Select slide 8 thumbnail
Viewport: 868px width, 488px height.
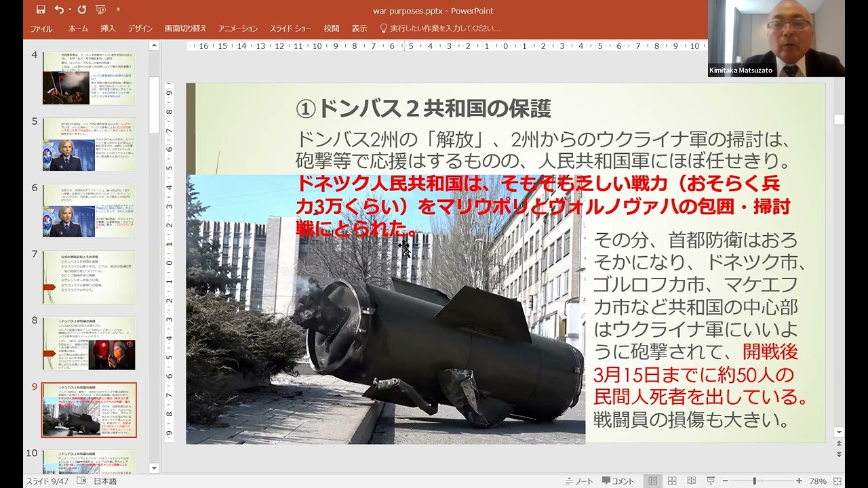pos(89,344)
